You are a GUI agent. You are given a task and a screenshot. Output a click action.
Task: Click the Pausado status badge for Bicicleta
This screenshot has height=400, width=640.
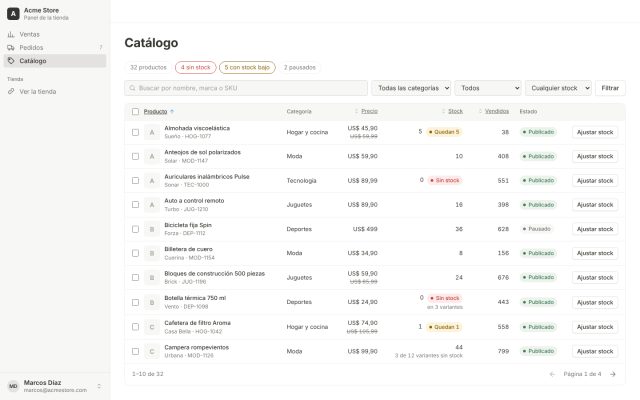coord(537,229)
